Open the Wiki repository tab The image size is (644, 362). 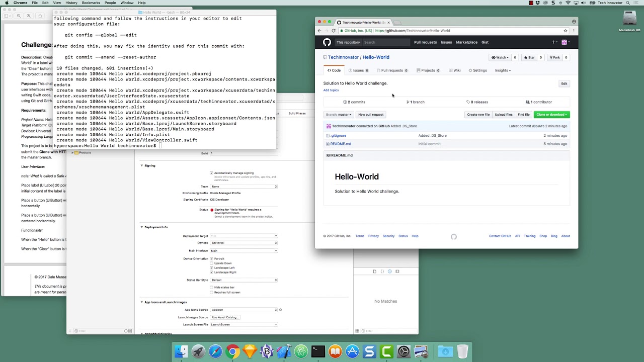coord(454,70)
